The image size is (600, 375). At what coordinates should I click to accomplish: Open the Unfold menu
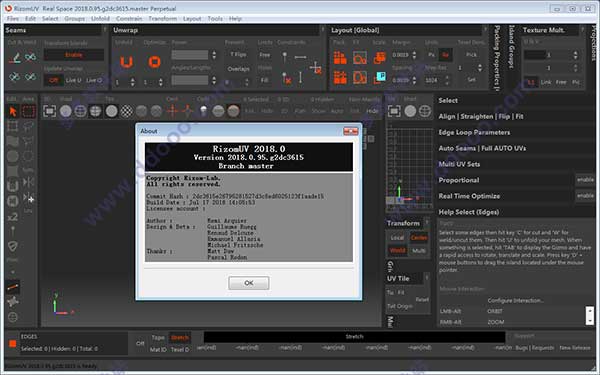click(100, 18)
